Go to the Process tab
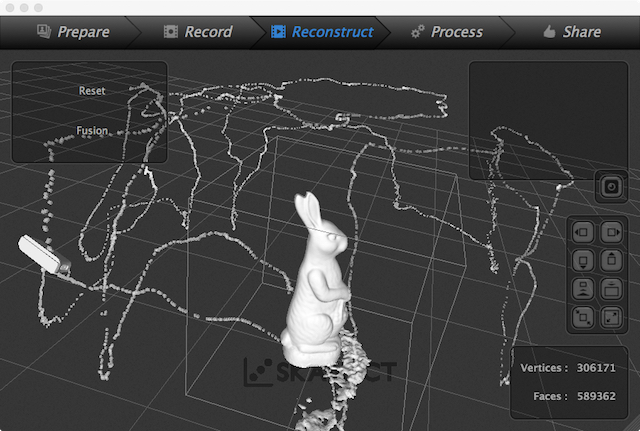The width and height of the screenshot is (640, 431). coord(447,32)
